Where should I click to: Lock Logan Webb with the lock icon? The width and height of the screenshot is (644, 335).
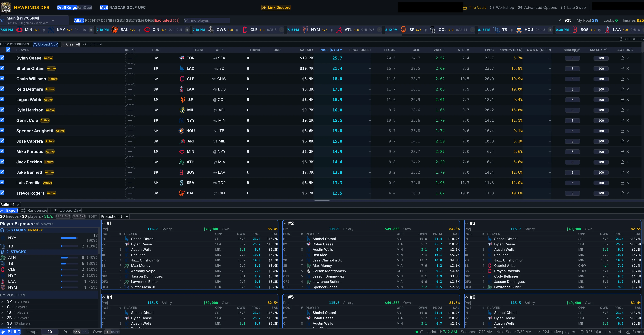pyautogui.click(x=622, y=100)
